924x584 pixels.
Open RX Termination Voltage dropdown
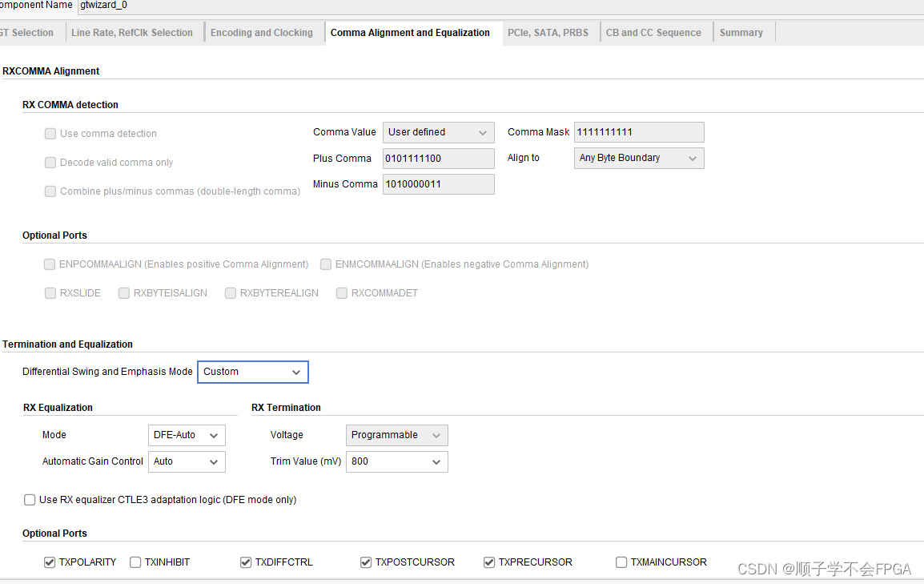pos(396,436)
